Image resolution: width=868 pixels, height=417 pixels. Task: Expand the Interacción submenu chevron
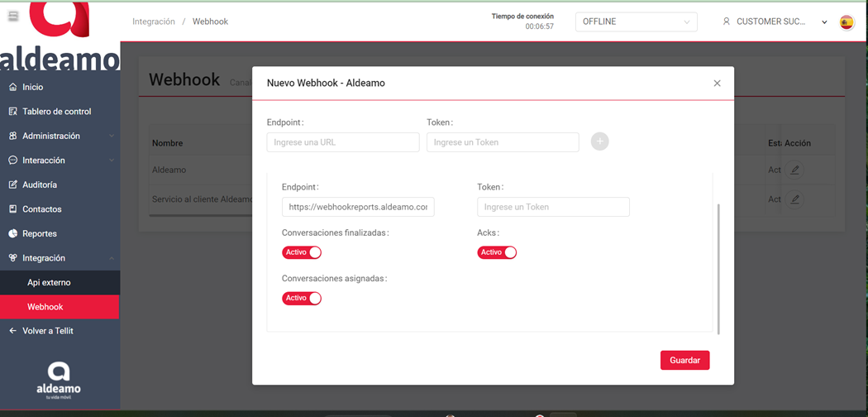112,160
